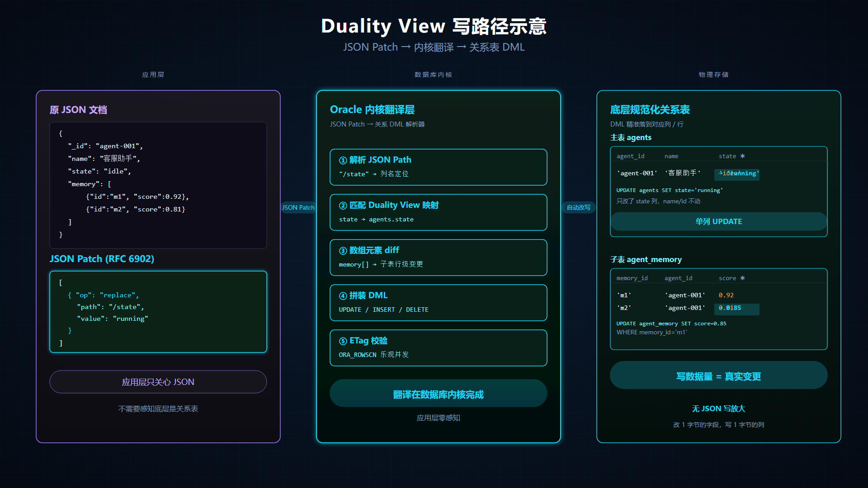The width and height of the screenshot is (868, 488).
Task: Click the memory_id column header
Action: tap(632, 278)
